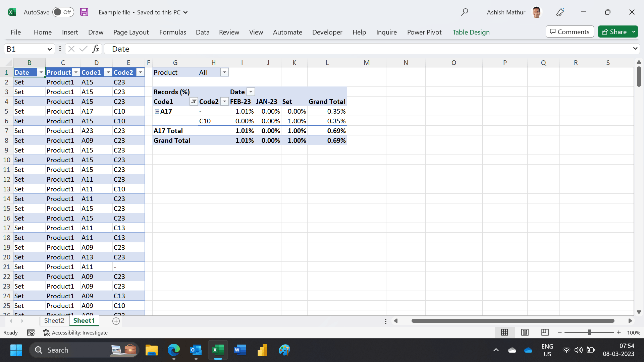Open the Name Box dropdown arrow
The width and height of the screenshot is (644, 362).
(x=50, y=49)
